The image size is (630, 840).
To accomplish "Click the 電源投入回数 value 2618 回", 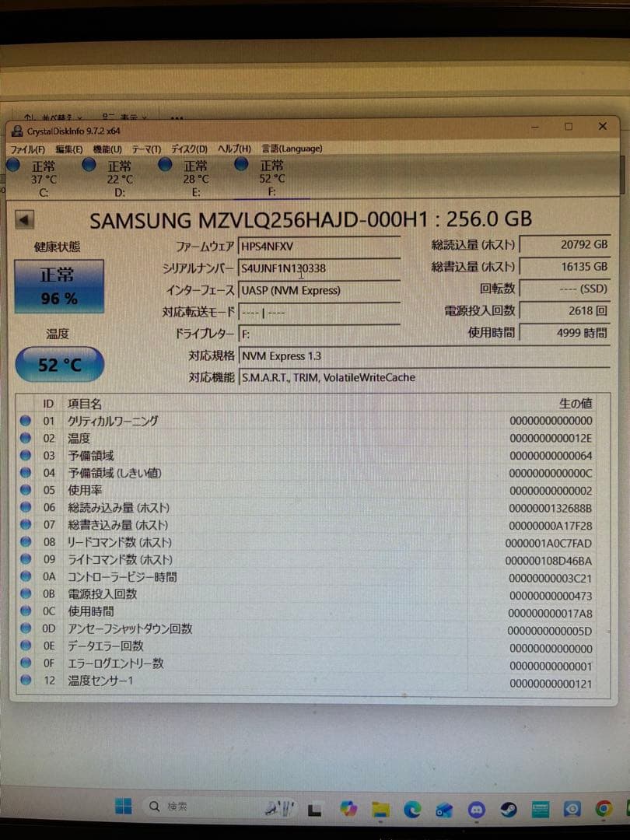I will [x=565, y=310].
